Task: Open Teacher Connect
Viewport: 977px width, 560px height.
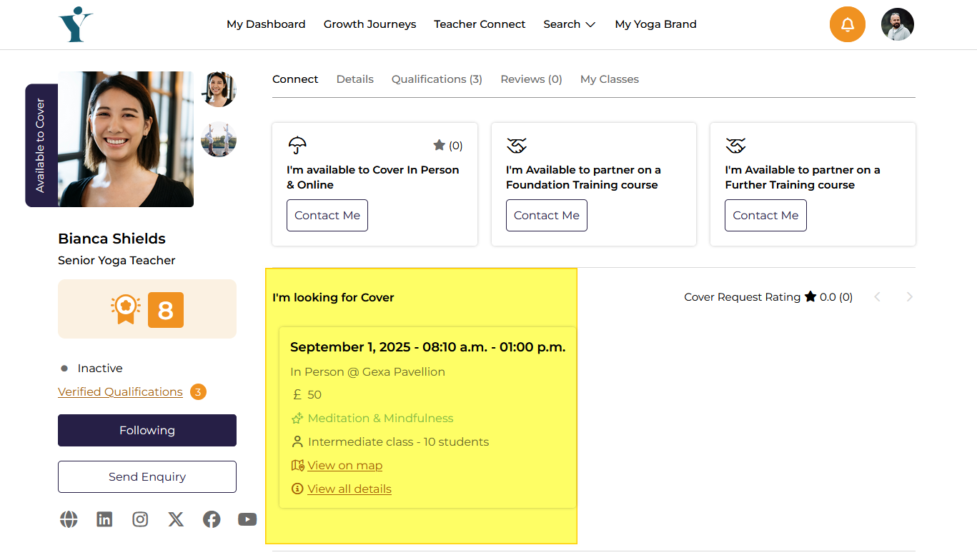Action: 480,24
